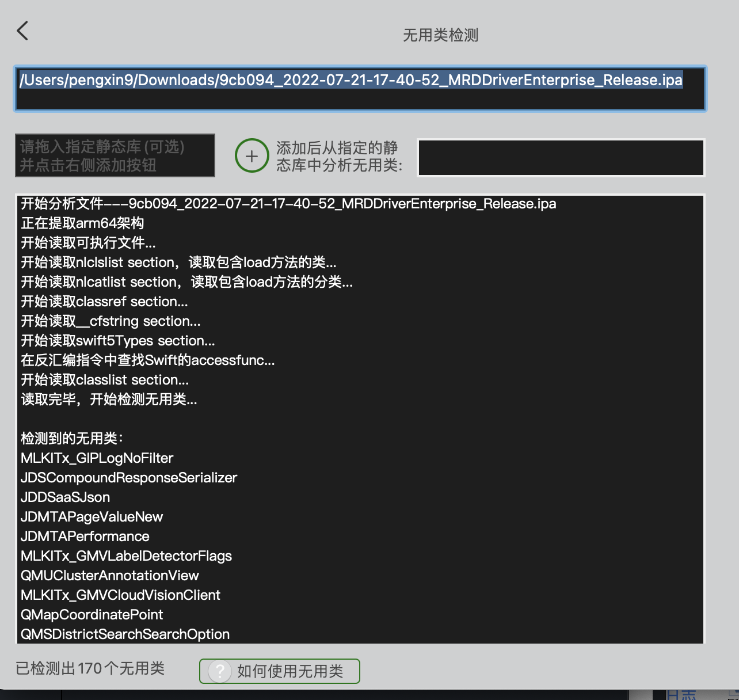Screen dimensions: 739x700
Task: Click the QMapCoordinatePoint result
Action: pos(92,615)
